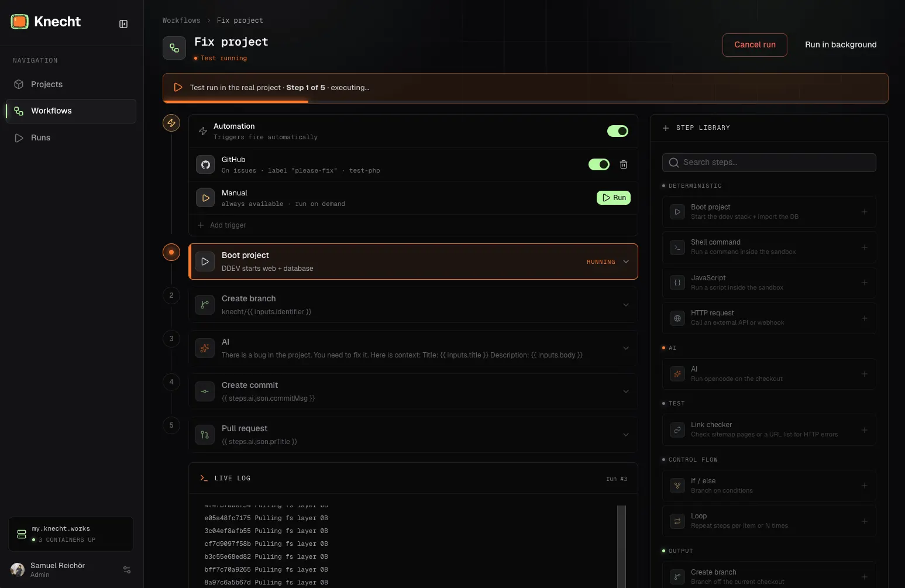Click the lightning bolt automation node
Image resolution: width=905 pixels, height=588 pixels.
pyautogui.click(x=171, y=123)
